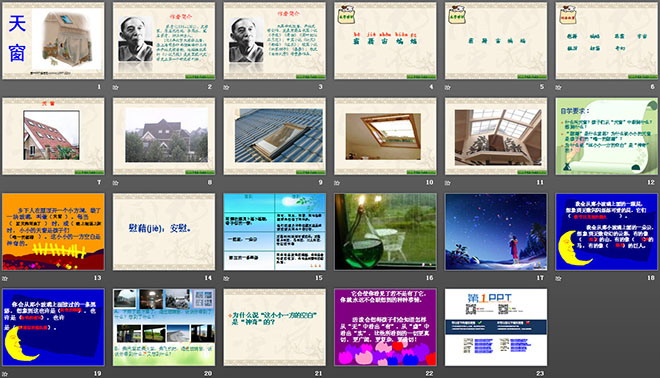Click the animation star below slide 8
Viewport: 660px width, 378px height.
116,183
